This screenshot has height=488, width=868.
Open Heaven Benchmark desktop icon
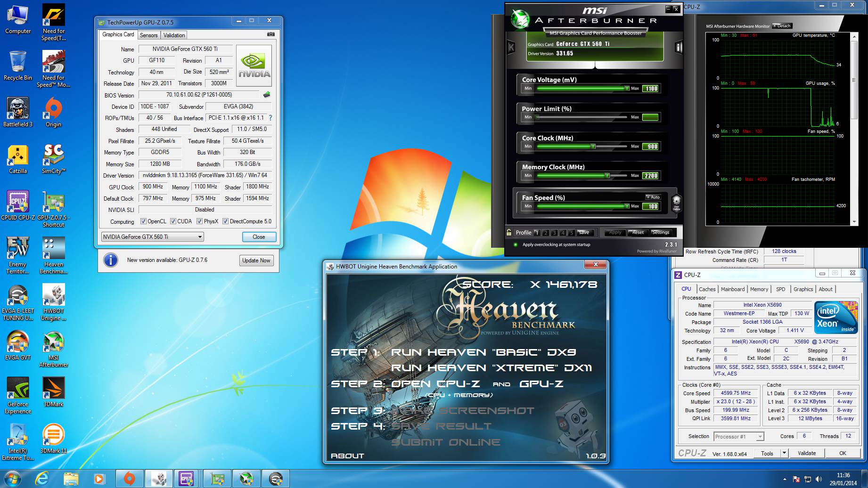point(53,255)
